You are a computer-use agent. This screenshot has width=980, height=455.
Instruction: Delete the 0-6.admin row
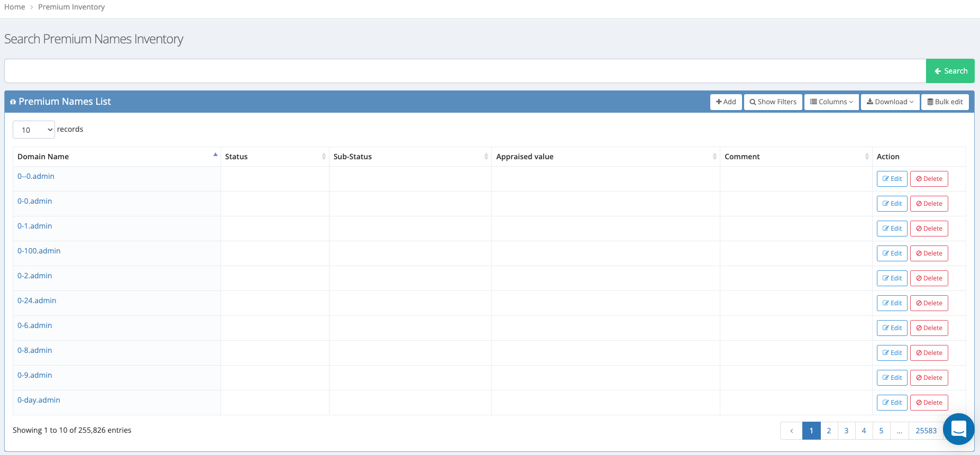[929, 328]
